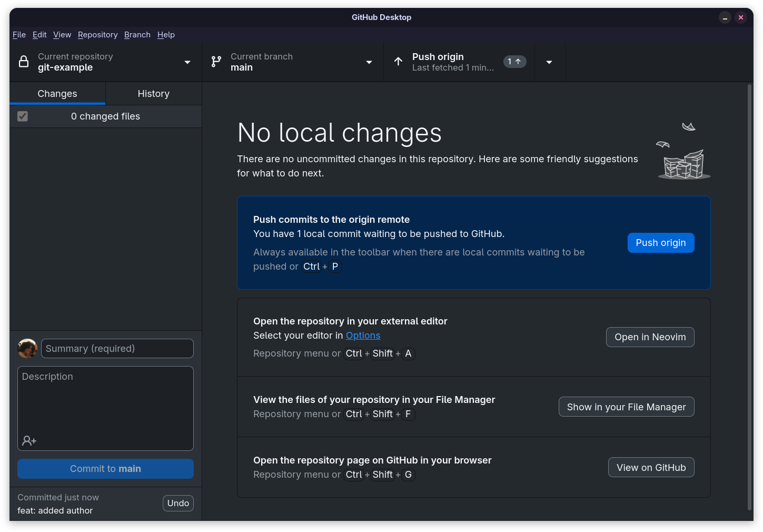Screen dimensions: 763x532
Task: Expand the Current repository dropdown
Action: point(105,62)
